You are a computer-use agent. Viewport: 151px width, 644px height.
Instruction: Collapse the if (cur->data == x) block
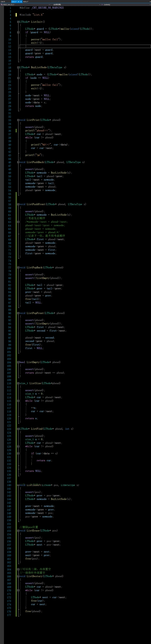coord(18,453)
